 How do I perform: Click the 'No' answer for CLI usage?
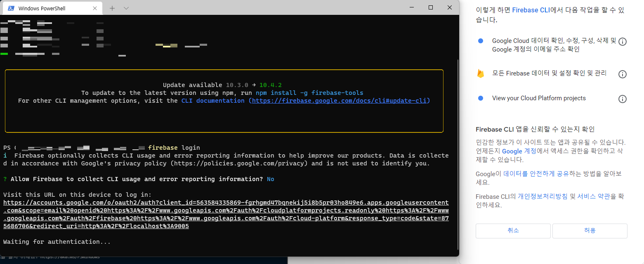coord(271,179)
